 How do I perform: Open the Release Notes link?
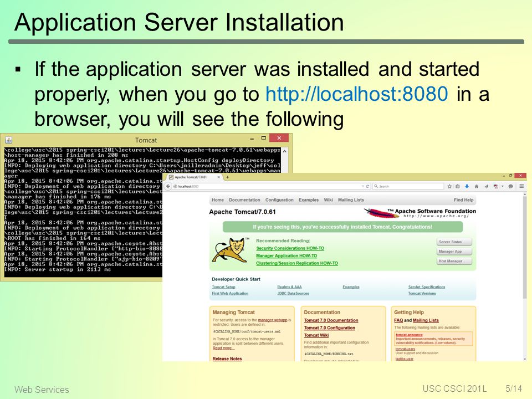click(227, 359)
